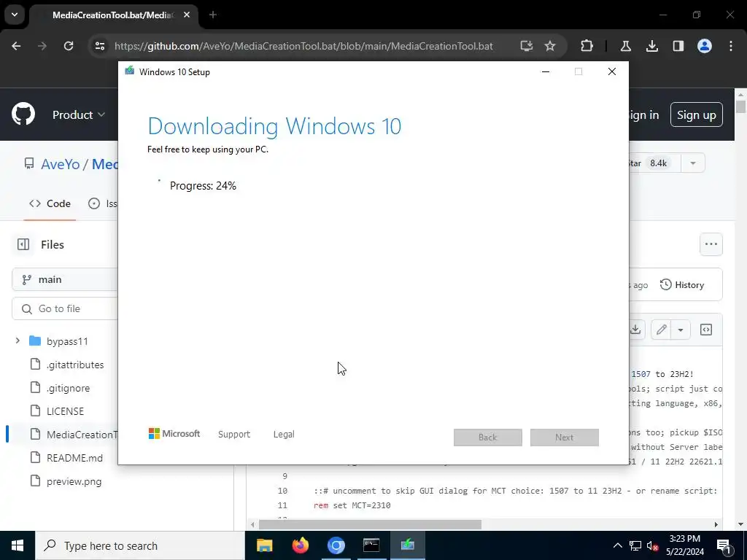Collapse the file tree panel icon
The image size is (747, 560).
pyautogui.click(x=23, y=244)
